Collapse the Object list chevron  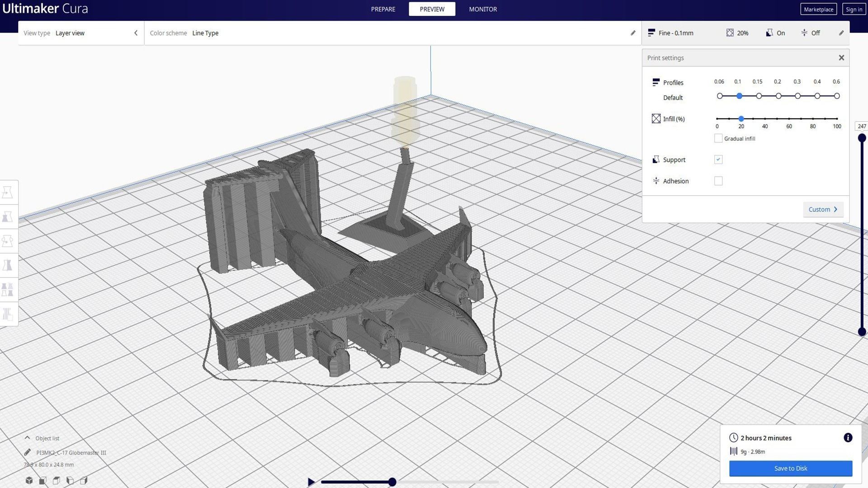tap(27, 438)
